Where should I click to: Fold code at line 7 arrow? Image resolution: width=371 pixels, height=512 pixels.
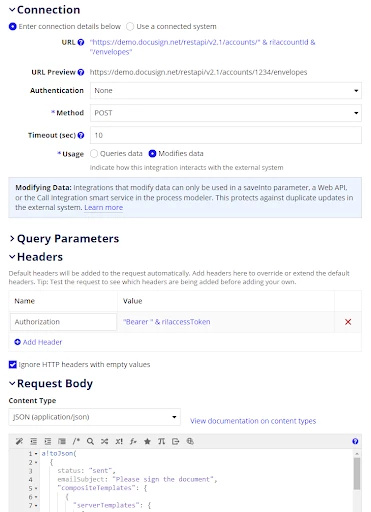tap(36, 506)
